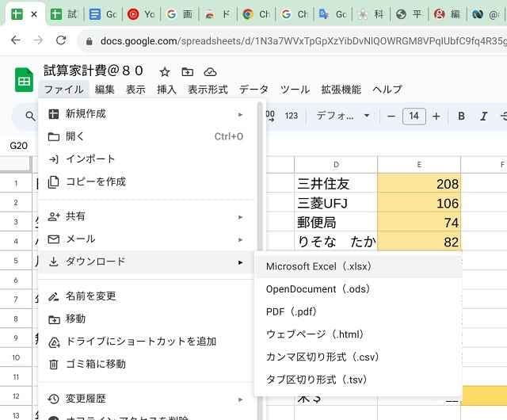This screenshot has height=420, width=507.
Task: Increase font size with plus button
Action: (436, 116)
